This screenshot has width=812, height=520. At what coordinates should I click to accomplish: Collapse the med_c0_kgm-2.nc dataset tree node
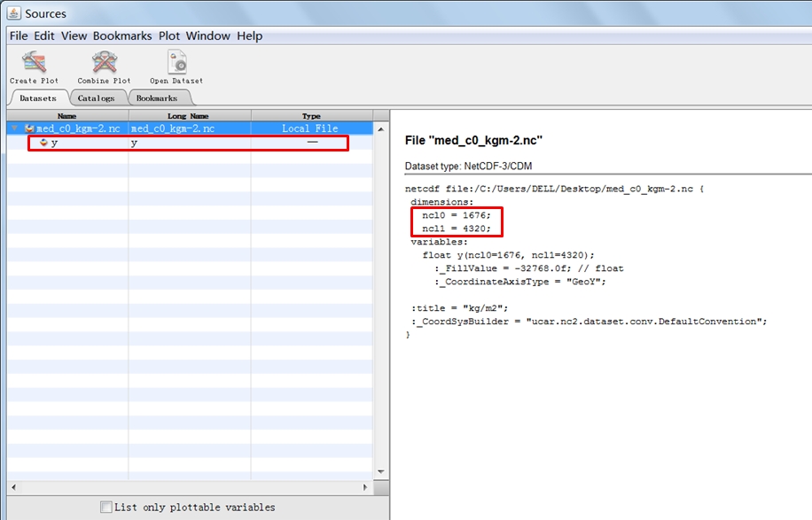14,129
